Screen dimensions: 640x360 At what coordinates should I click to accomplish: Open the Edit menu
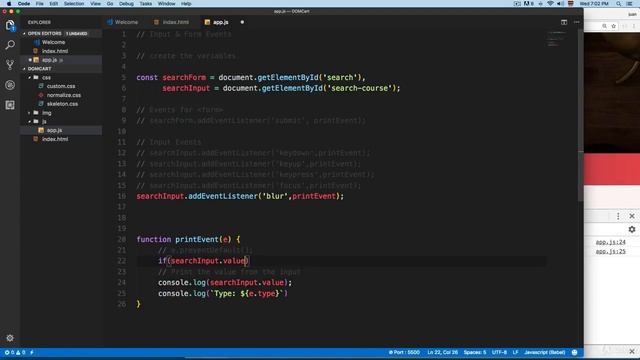click(53, 4)
